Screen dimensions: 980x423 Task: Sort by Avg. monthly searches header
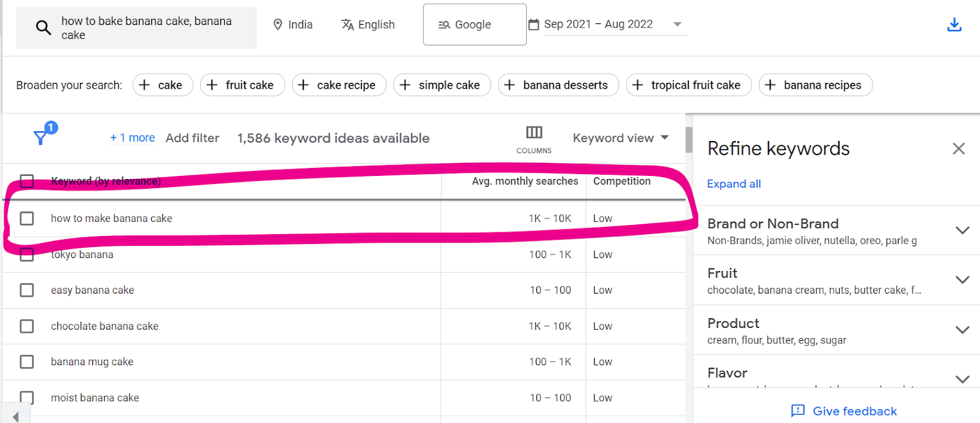click(525, 181)
